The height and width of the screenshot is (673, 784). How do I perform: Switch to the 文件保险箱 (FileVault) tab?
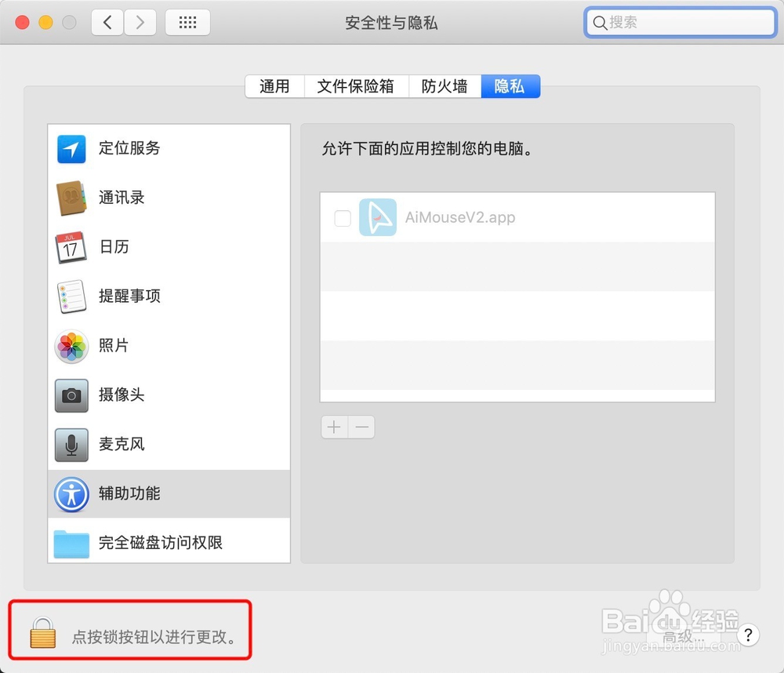[x=357, y=86]
